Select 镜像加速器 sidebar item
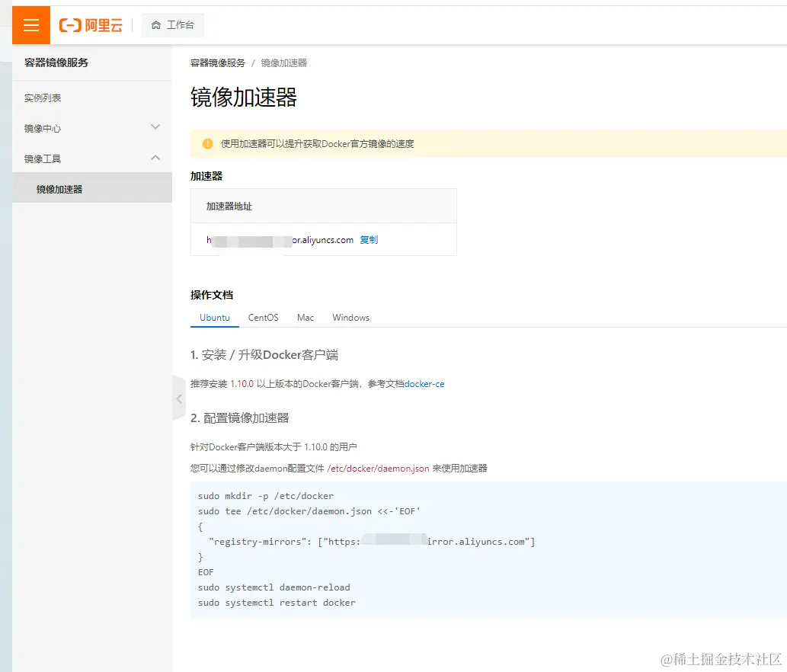 (x=92, y=189)
